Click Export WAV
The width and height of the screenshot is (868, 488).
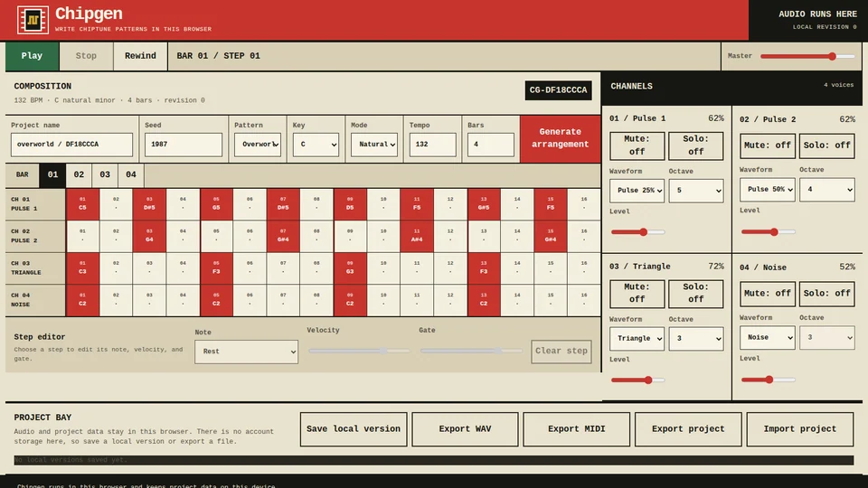pyautogui.click(x=465, y=429)
